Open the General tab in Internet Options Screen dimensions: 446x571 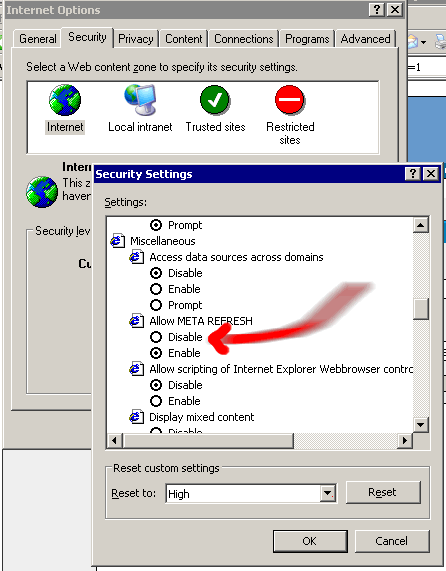coord(38,39)
